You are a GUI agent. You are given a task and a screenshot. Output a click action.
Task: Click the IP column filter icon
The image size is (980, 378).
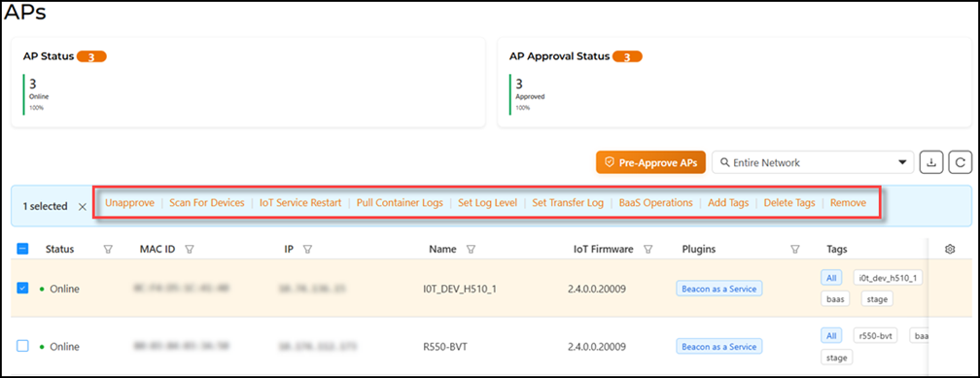point(307,250)
